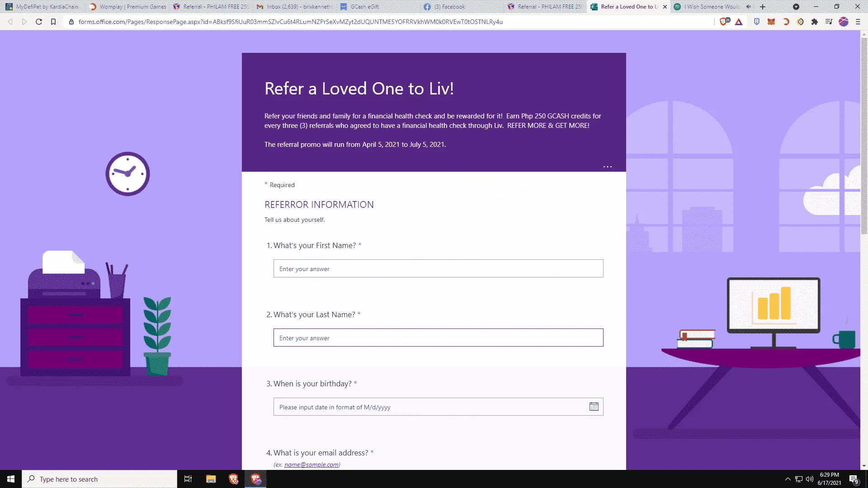Open the form's more options ellipsis
The height and width of the screenshot is (488, 868).
(608, 167)
